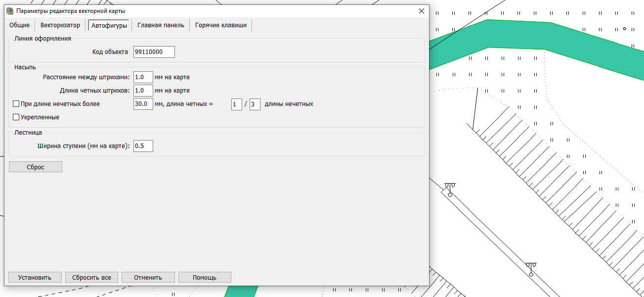This screenshot has height=297, width=644.
Task: Select the fraction numerator field with 1
Action: [x=236, y=104]
